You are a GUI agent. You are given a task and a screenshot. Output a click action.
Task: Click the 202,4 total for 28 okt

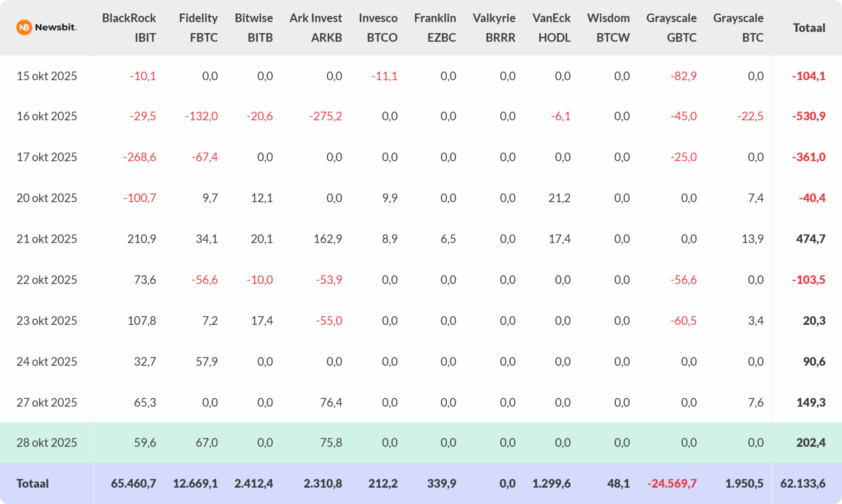811,443
